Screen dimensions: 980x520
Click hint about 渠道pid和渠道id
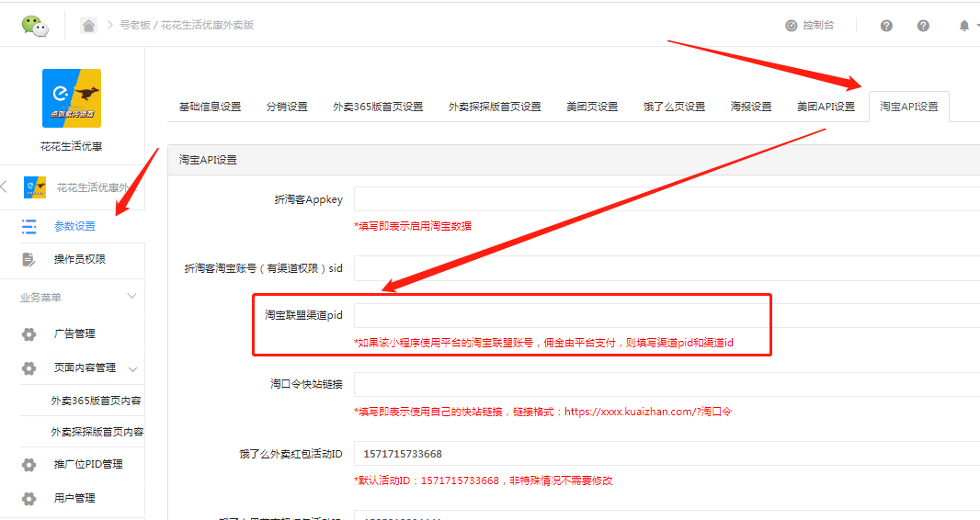coord(543,343)
